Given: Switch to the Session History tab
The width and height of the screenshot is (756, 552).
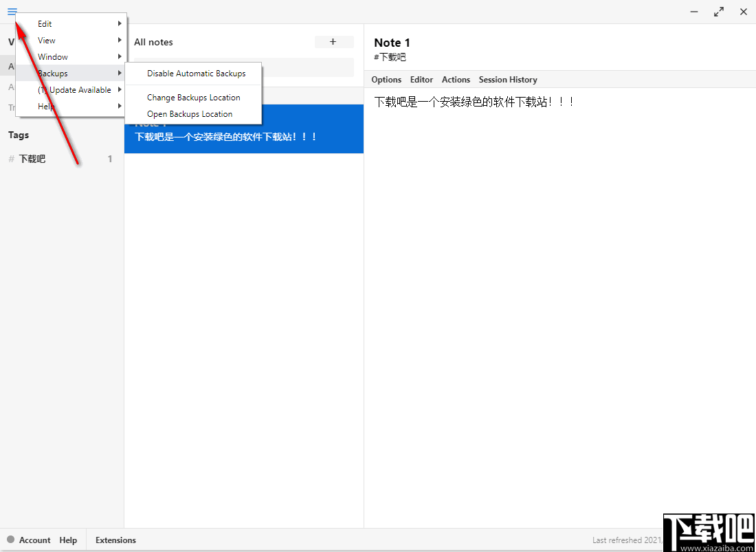Looking at the screenshot, I should click(508, 80).
